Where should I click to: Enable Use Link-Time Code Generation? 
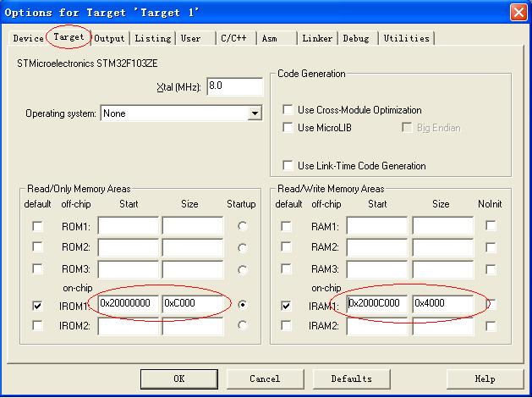point(288,166)
